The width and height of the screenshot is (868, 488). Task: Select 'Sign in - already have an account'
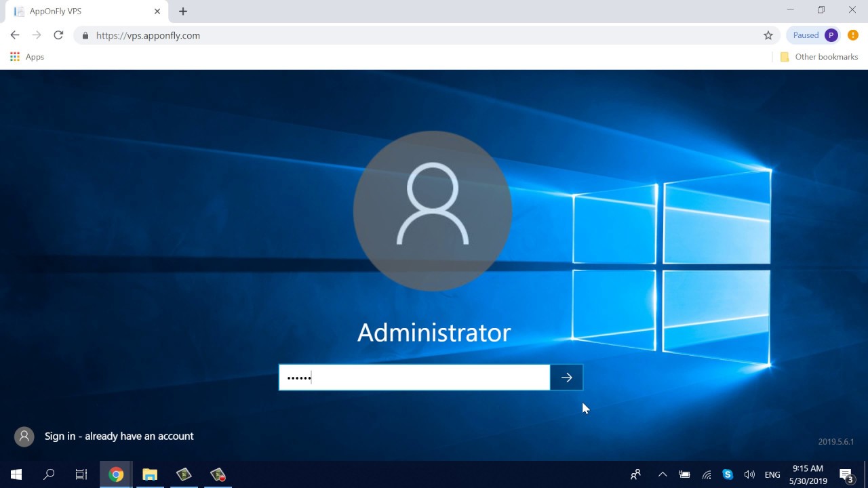click(x=119, y=436)
